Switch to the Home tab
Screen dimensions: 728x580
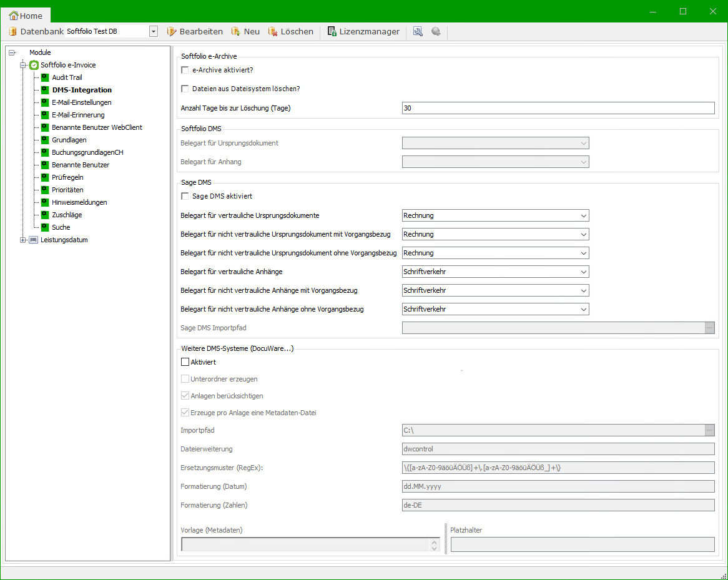[26, 16]
